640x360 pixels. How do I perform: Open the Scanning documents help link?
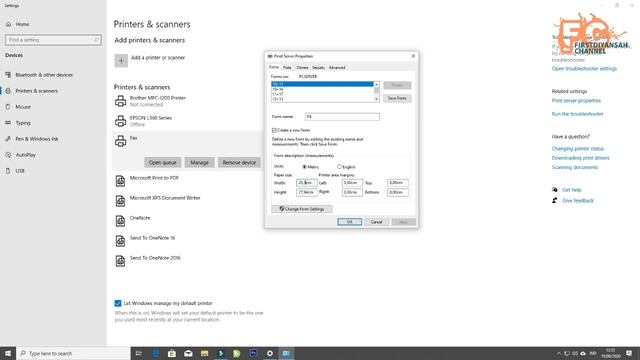click(x=575, y=167)
